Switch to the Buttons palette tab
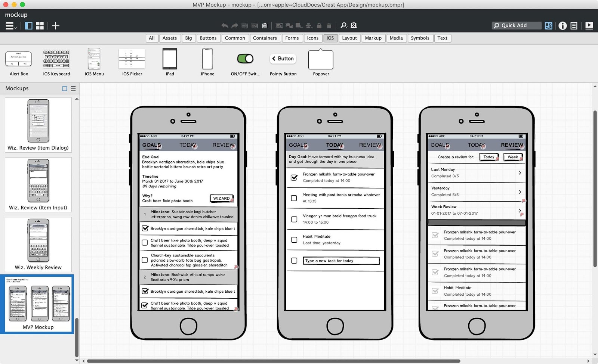Image resolution: width=598 pixels, height=364 pixels. 208,38
